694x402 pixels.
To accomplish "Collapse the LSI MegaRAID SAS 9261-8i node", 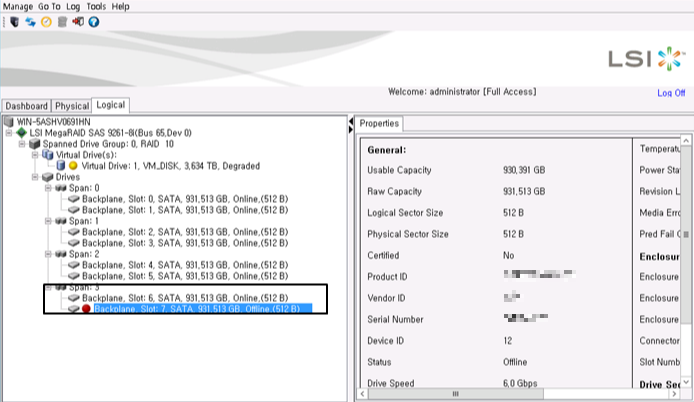I will [9, 133].
